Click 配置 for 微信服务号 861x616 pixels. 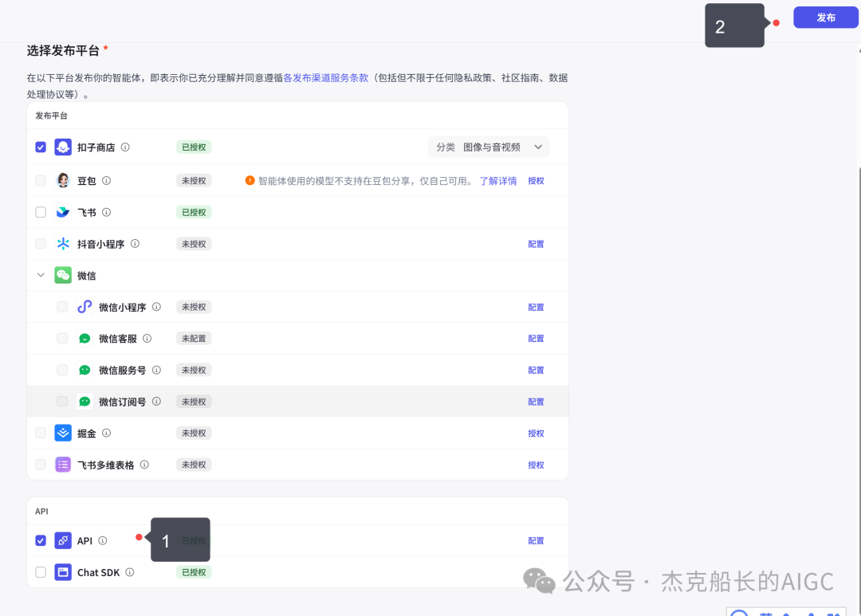pyautogui.click(x=536, y=370)
